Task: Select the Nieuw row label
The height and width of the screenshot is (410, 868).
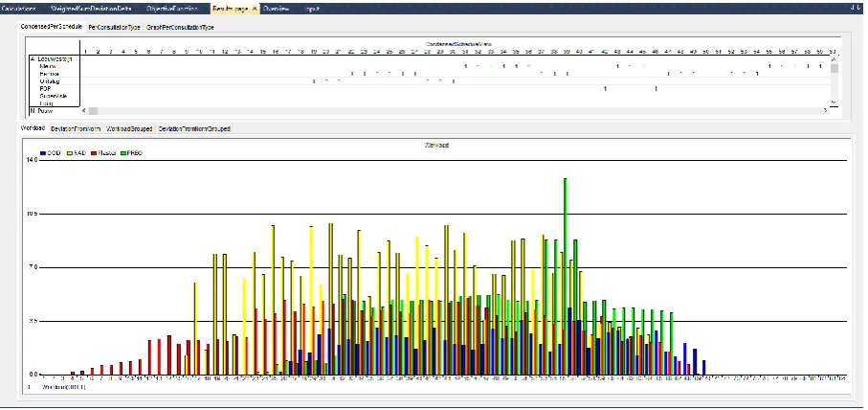Action: [48, 66]
